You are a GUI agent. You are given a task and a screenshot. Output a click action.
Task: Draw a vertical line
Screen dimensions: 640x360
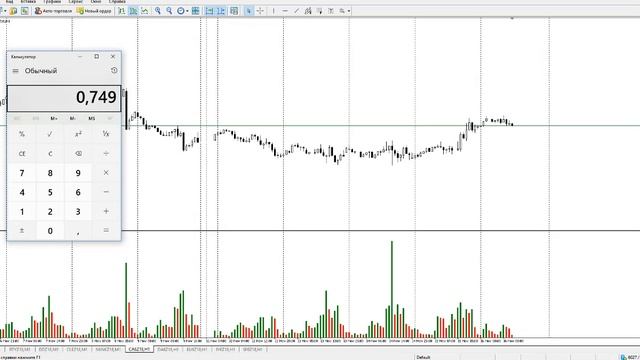(273, 11)
